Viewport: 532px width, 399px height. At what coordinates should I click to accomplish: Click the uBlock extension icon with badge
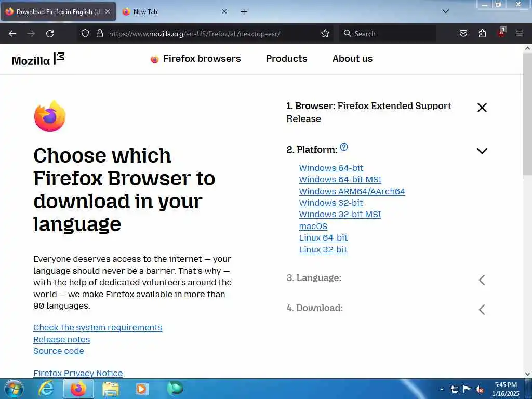point(501,33)
